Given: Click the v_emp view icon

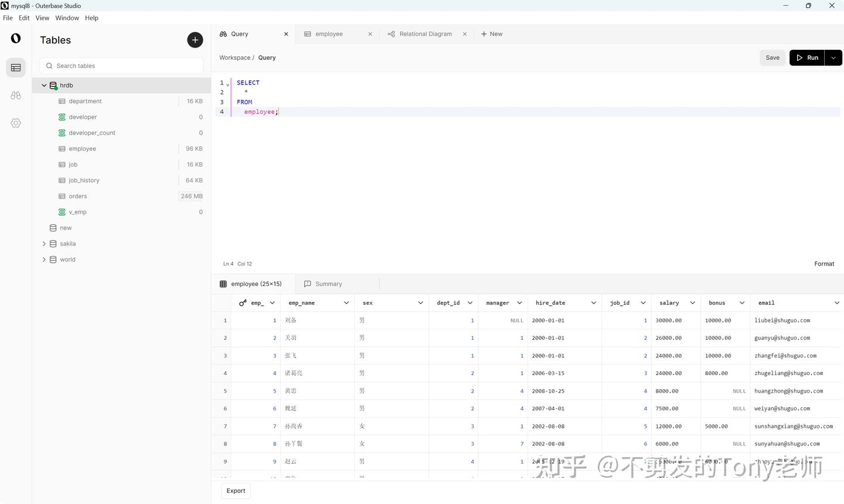Looking at the screenshot, I should click(62, 212).
